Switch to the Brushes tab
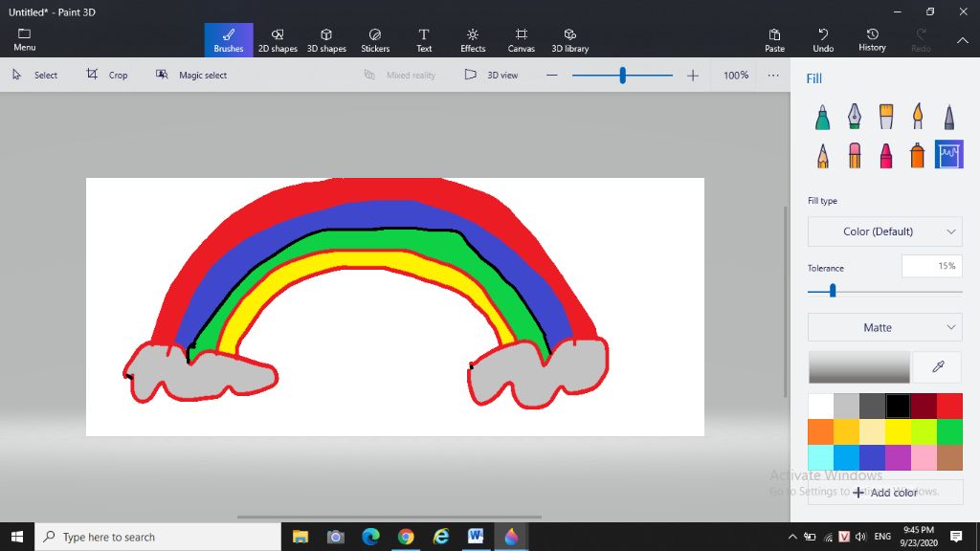This screenshot has height=551, width=980. click(229, 40)
